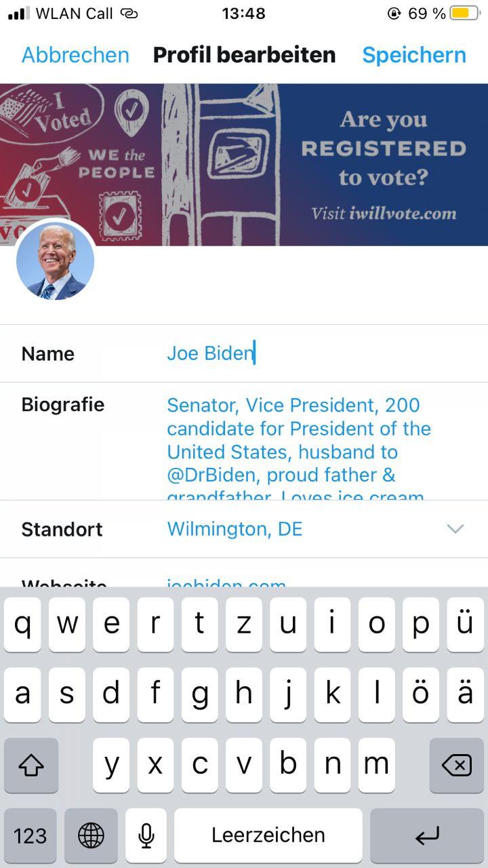This screenshot has width=488, height=868.
Task: Switch keyboard to 123 numbers layout
Action: (30, 835)
